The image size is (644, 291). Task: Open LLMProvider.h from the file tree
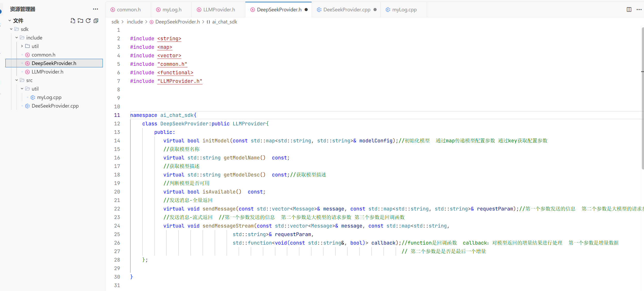pyautogui.click(x=47, y=72)
